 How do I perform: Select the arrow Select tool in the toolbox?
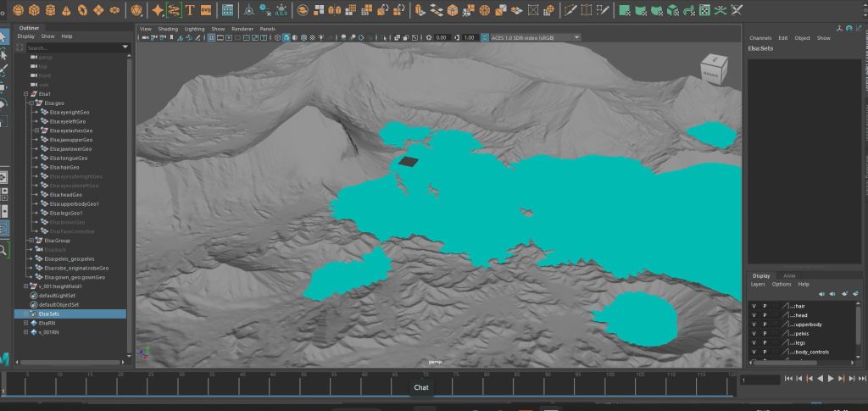click(x=3, y=37)
